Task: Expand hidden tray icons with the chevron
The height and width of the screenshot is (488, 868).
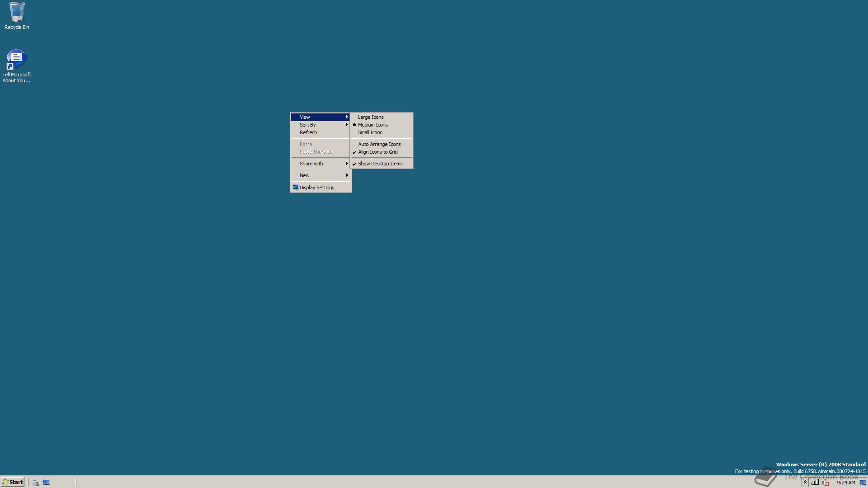Action: coord(805,482)
